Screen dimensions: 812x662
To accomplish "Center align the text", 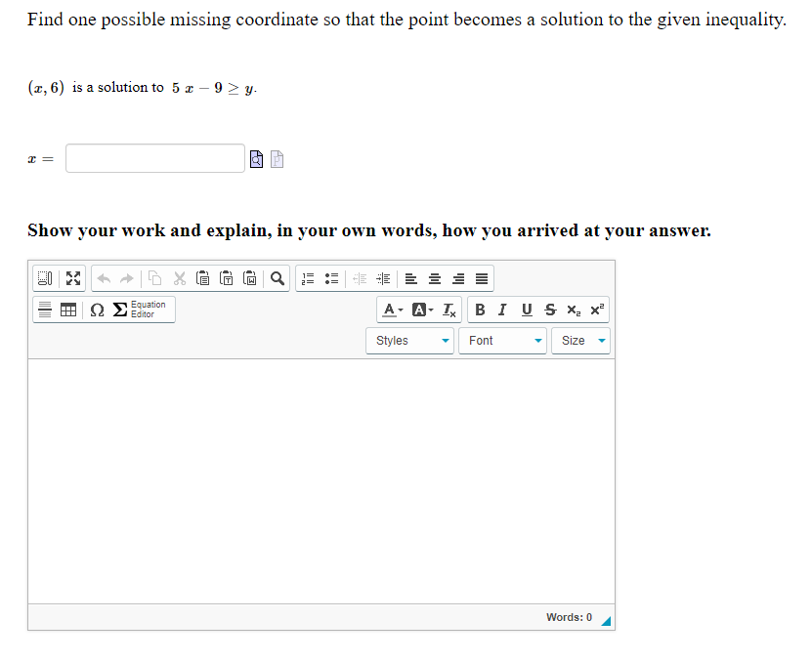I will pos(434,278).
